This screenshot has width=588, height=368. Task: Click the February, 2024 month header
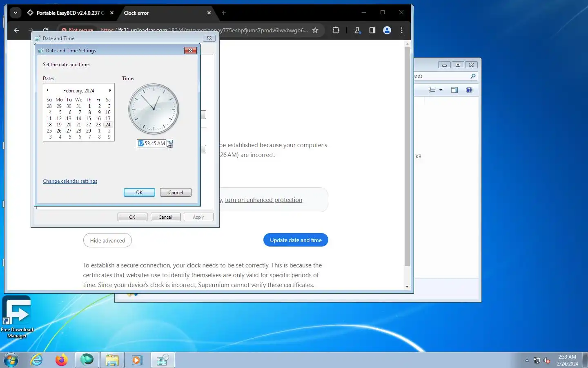[x=78, y=91]
